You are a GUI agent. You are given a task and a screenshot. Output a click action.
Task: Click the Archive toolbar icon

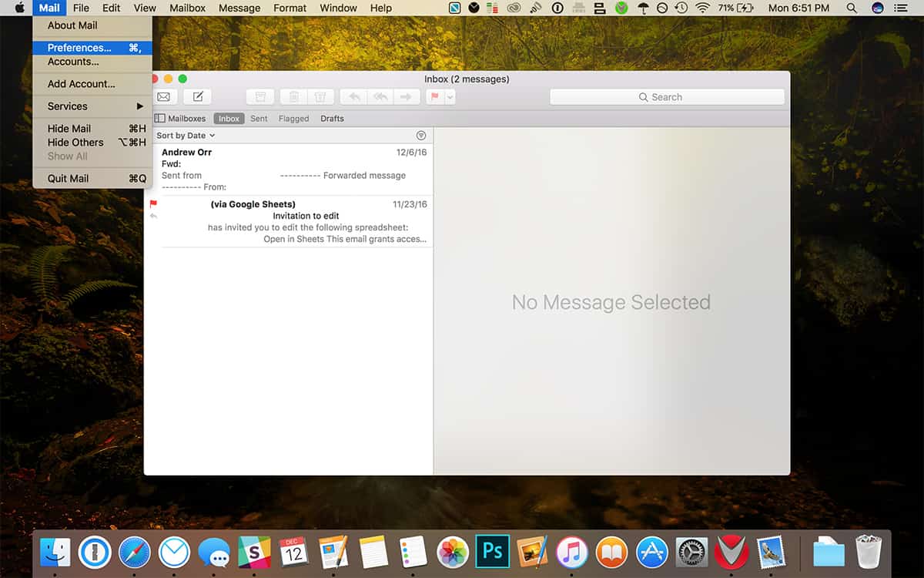[x=260, y=97]
